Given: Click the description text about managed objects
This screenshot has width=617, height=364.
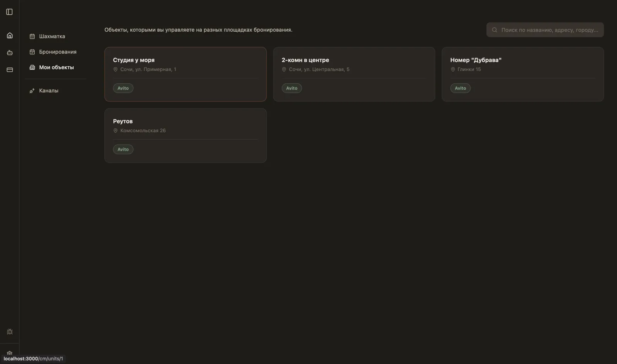Looking at the screenshot, I should [198, 30].
